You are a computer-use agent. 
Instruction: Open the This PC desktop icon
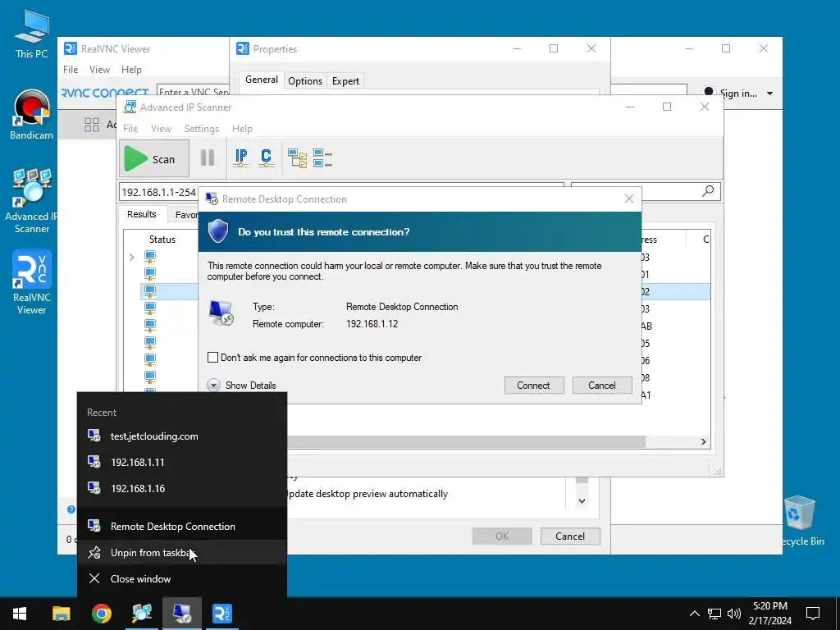[32, 34]
